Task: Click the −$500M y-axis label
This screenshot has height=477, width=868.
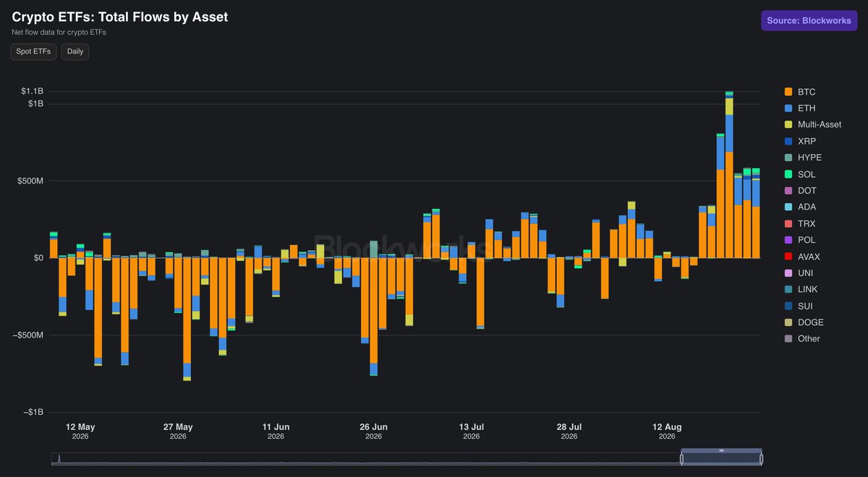Action: (x=27, y=335)
